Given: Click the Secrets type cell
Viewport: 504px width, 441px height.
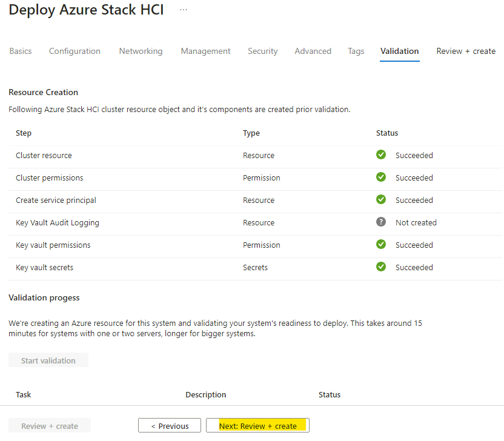Looking at the screenshot, I should [255, 267].
